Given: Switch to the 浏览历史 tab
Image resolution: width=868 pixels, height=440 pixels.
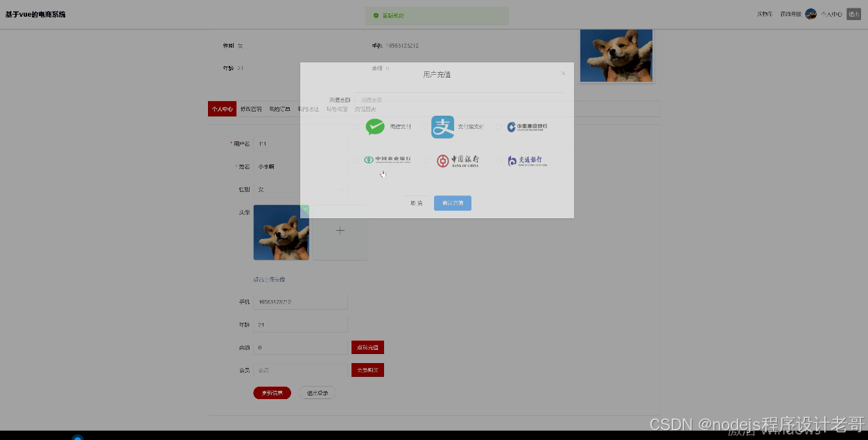Looking at the screenshot, I should (x=365, y=109).
